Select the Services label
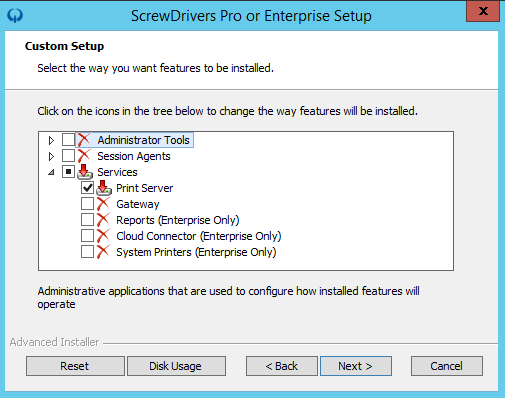The width and height of the screenshot is (505, 398). [117, 172]
